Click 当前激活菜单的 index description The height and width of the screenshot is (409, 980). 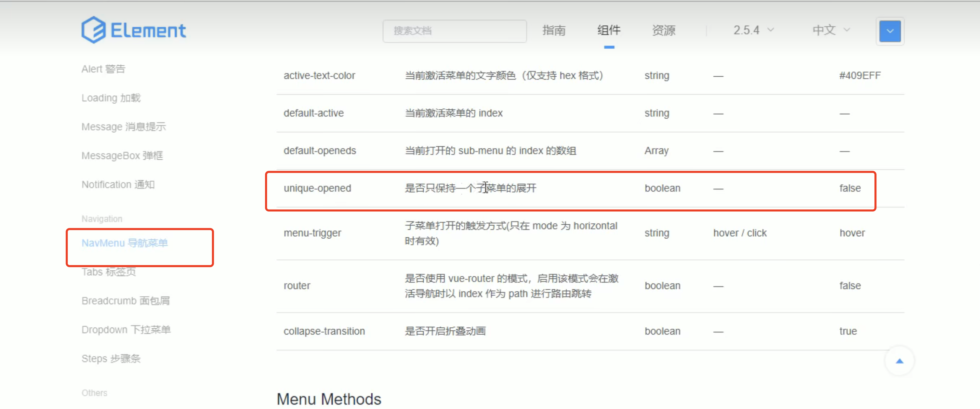(x=453, y=113)
